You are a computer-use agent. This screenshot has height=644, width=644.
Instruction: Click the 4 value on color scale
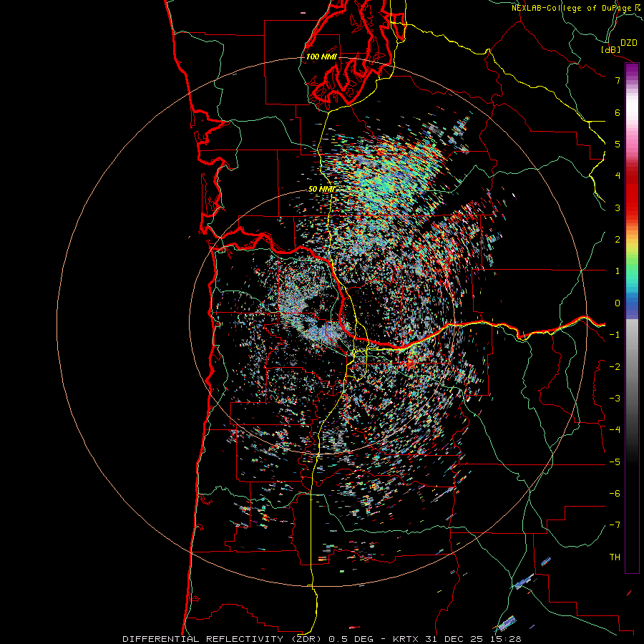tap(618, 176)
